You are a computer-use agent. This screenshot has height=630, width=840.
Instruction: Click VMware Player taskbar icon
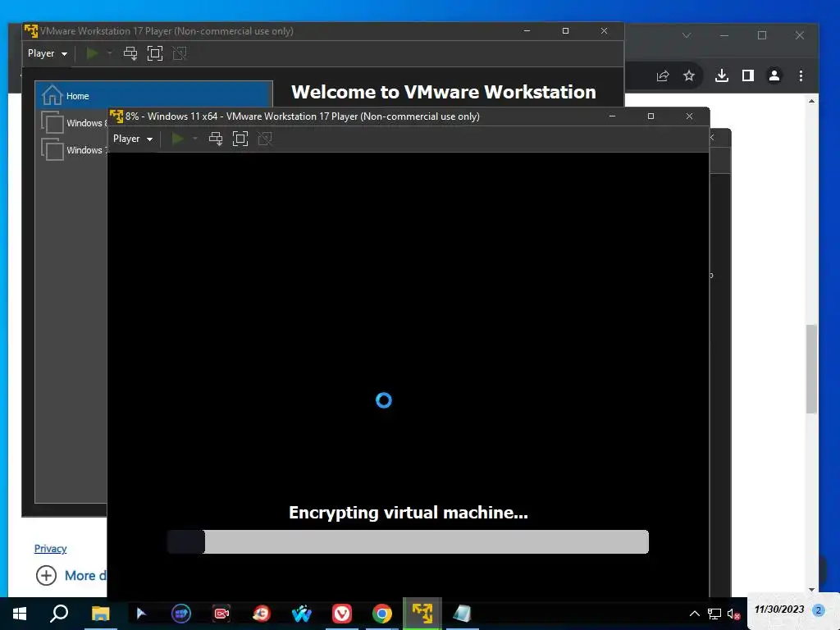[422, 614]
